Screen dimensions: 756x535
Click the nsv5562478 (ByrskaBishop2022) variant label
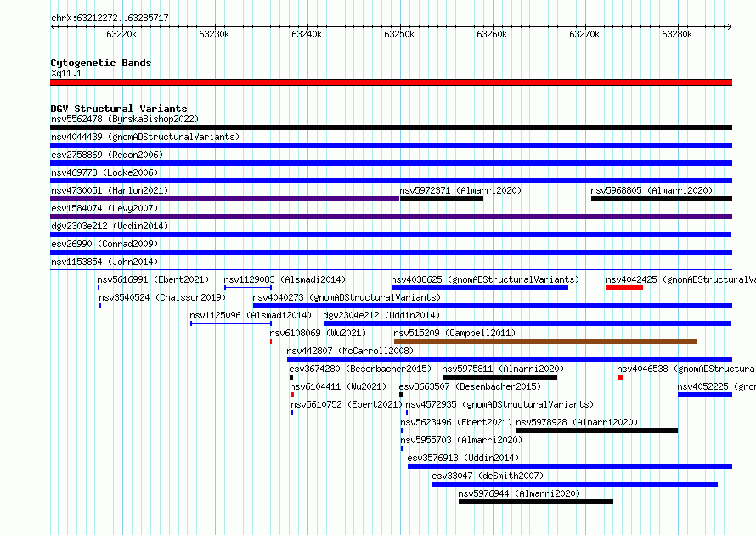pyautogui.click(x=125, y=119)
